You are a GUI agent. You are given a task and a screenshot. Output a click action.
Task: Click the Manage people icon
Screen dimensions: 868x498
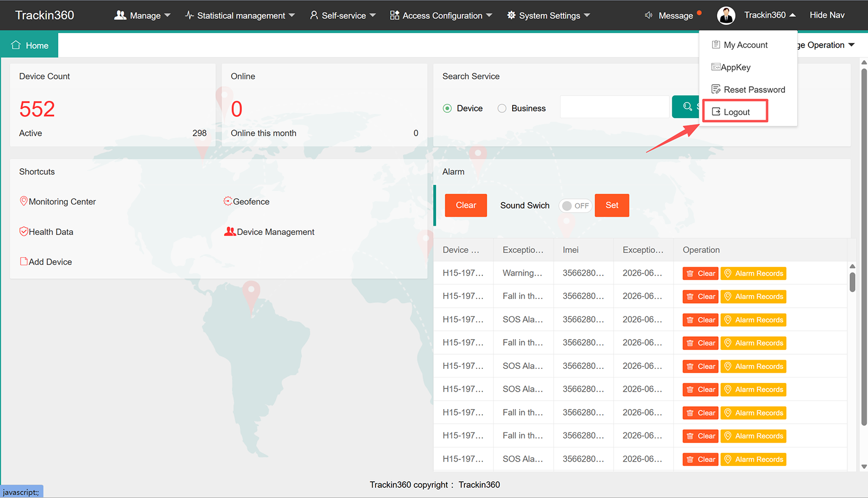(x=120, y=15)
